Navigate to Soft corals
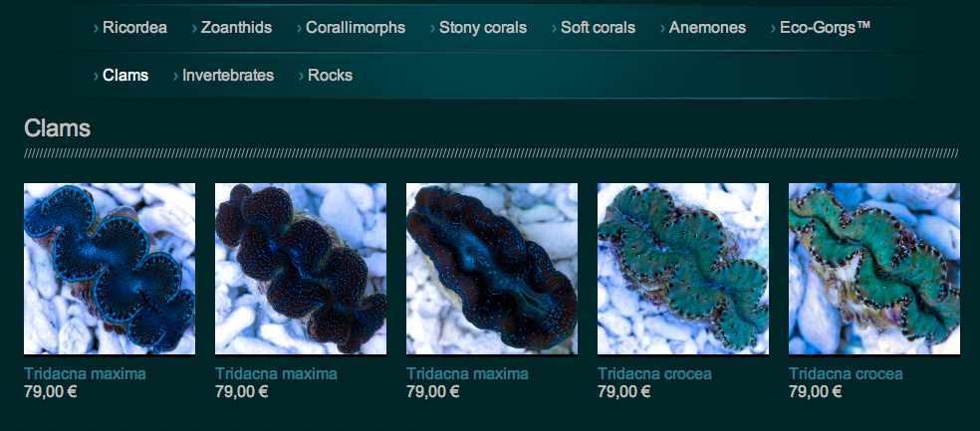 (598, 28)
